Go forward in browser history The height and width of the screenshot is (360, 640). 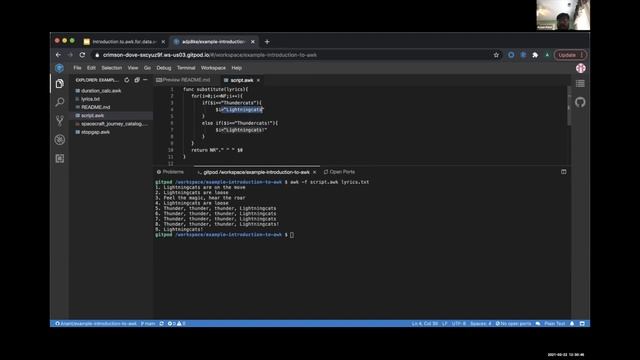point(70,55)
